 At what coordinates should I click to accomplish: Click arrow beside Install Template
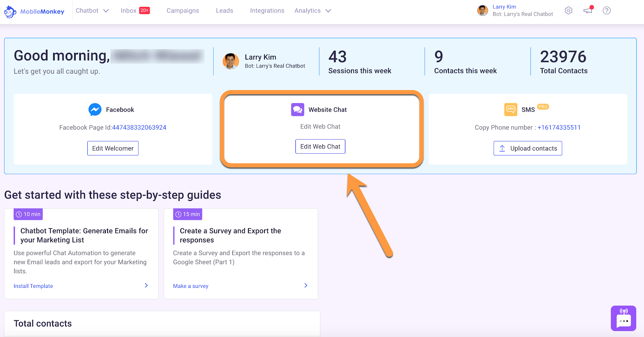[146, 285]
